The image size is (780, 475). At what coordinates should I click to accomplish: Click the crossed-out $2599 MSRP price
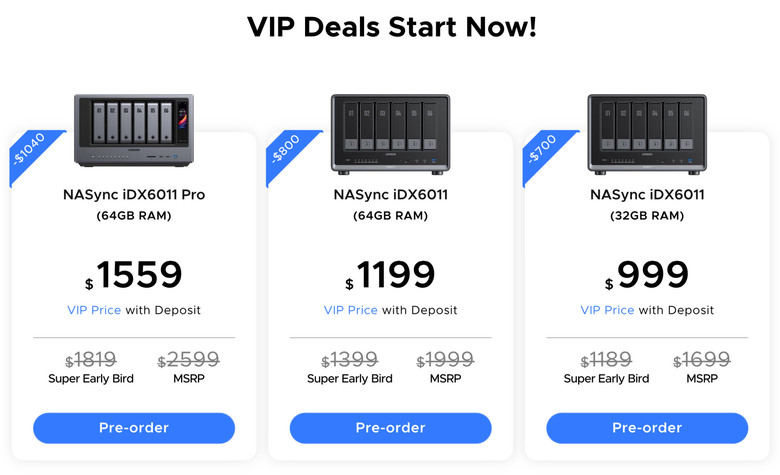tap(188, 360)
